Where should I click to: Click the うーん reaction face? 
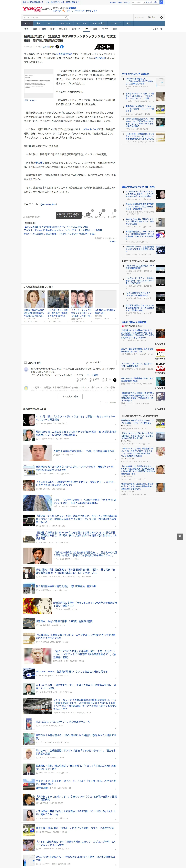[x=104, y=380]
